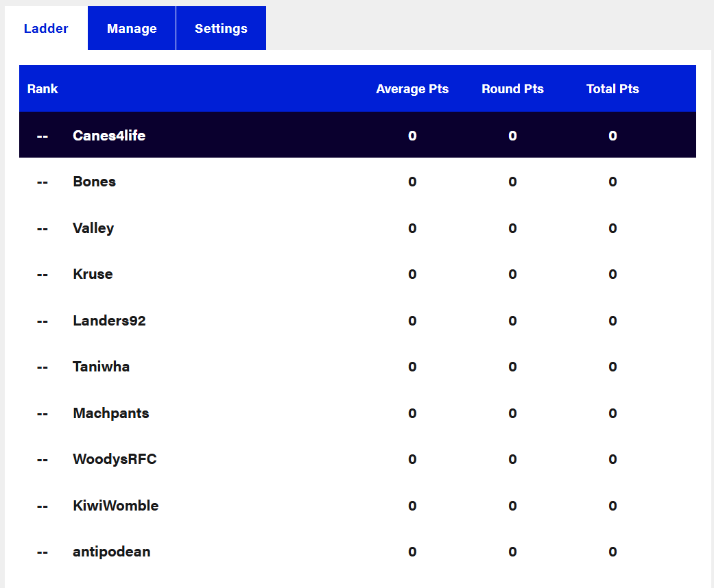Click on the Taniwha team name
Viewport: 714px width, 588px height.
[x=101, y=367]
